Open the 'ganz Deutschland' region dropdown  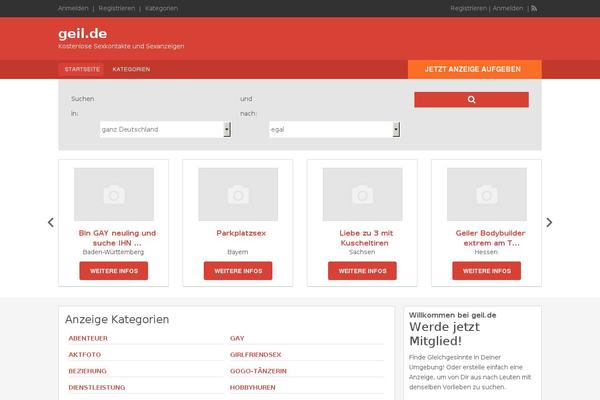165,129
